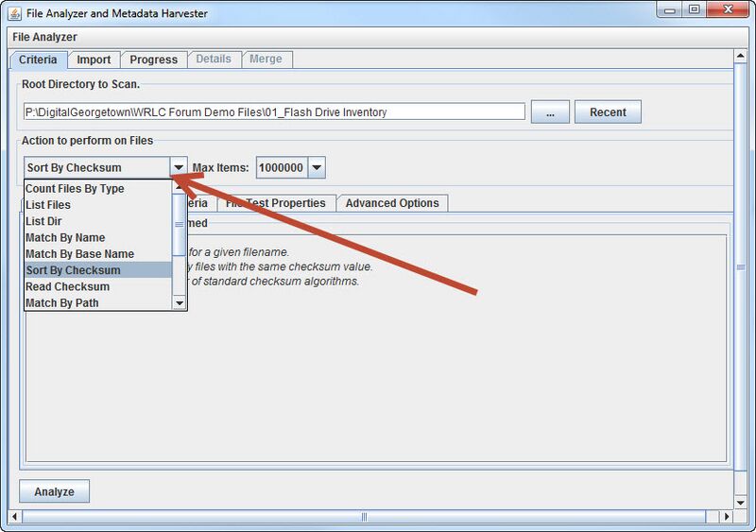Expand the Max Items combo box

coord(317,168)
